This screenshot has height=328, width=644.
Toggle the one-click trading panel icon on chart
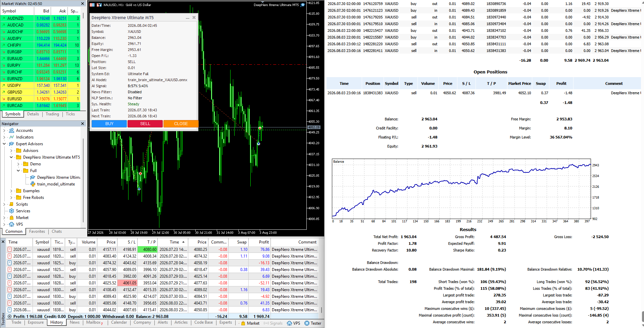click(99, 5)
